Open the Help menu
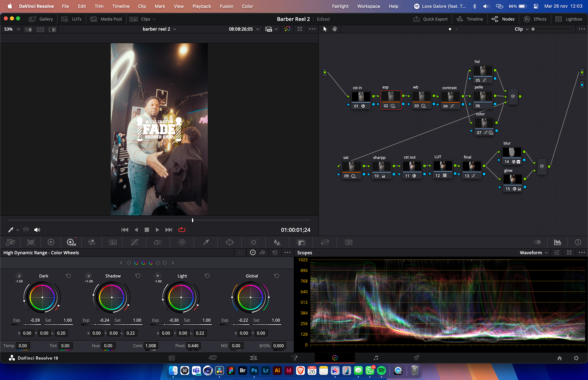The image size is (588, 380). (394, 6)
